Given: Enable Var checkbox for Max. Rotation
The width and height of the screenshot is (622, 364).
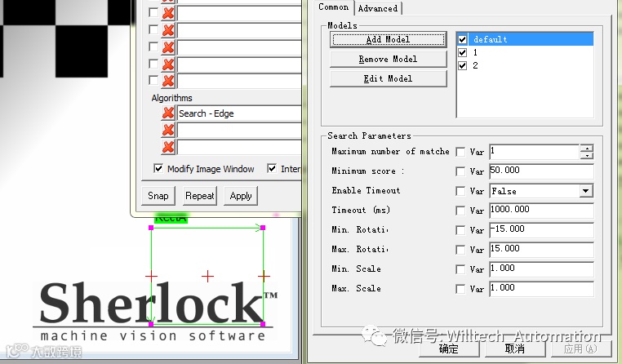Looking at the screenshot, I should [x=460, y=250].
